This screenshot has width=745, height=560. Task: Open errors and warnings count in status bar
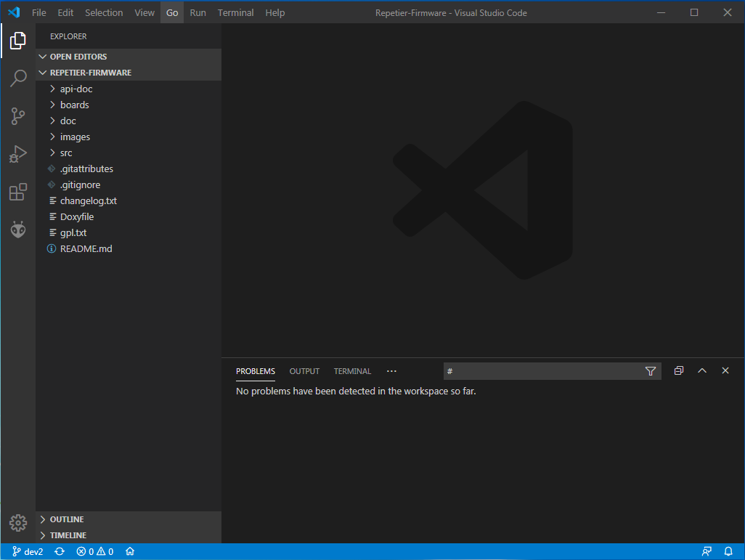pos(95,551)
